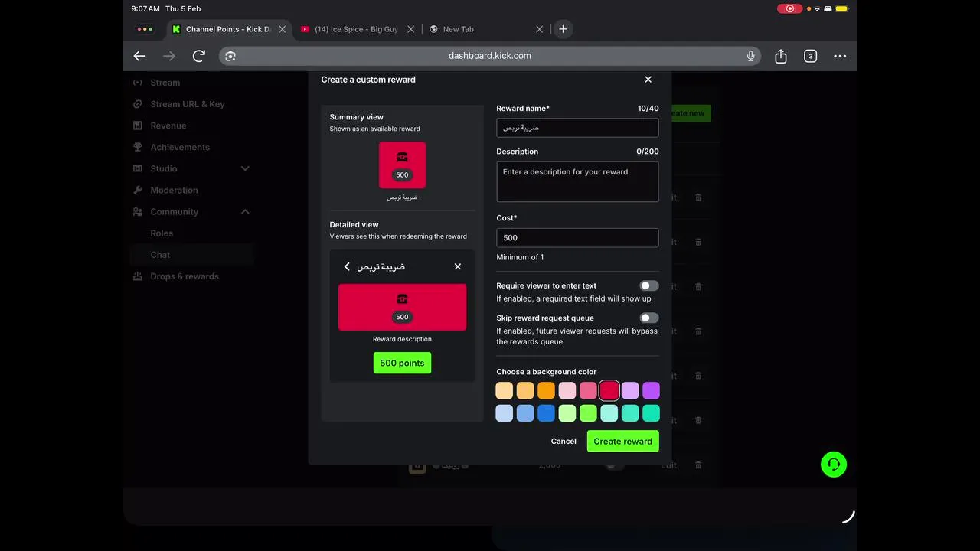Open the tab switcher showing 3 tabs
The height and width of the screenshot is (551, 980).
click(810, 56)
